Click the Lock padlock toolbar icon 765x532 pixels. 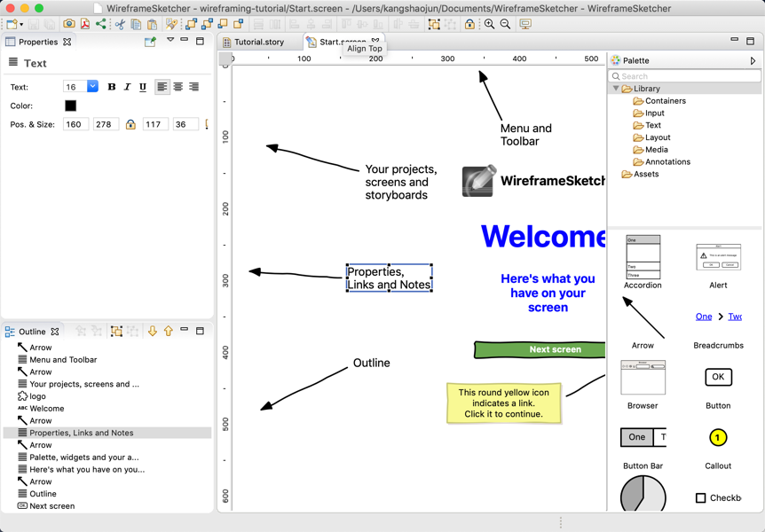pyautogui.click(x=469, y=24)
